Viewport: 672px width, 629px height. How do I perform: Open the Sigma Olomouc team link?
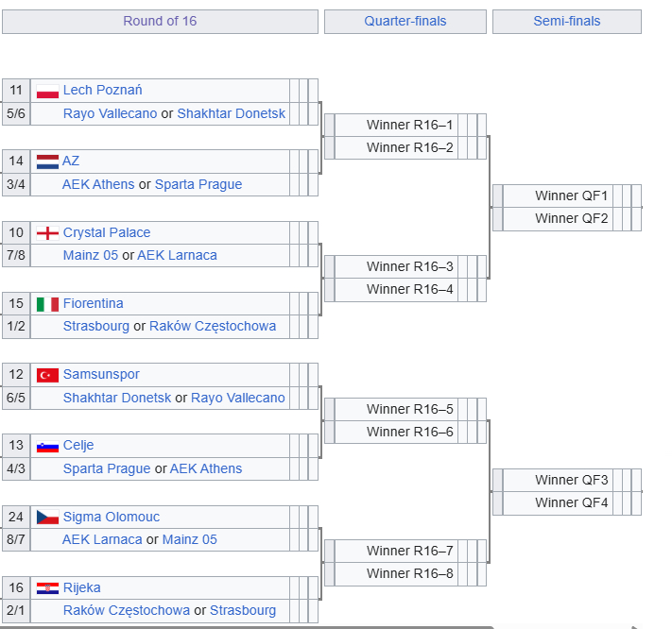(x=112, y=518)
